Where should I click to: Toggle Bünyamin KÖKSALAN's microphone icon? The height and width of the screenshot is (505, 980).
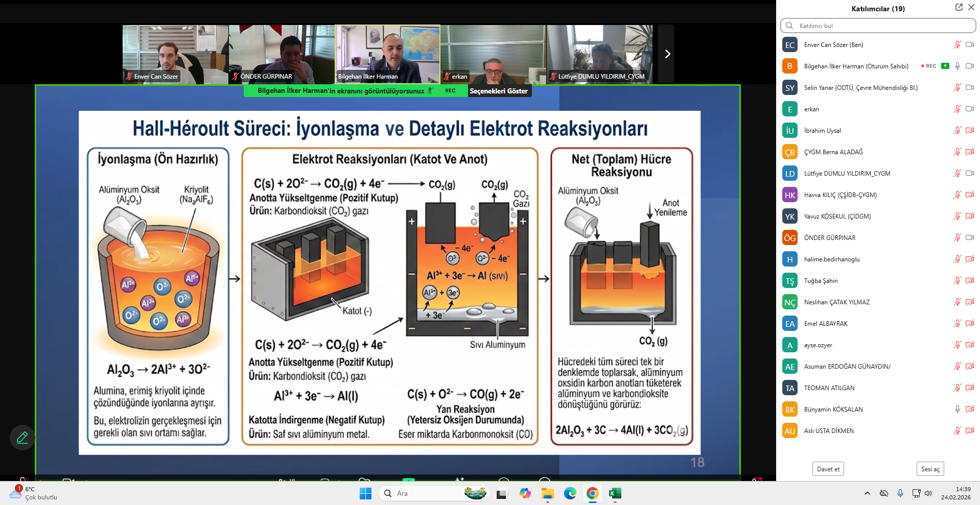pyautogui.click(x=957, y=409)
